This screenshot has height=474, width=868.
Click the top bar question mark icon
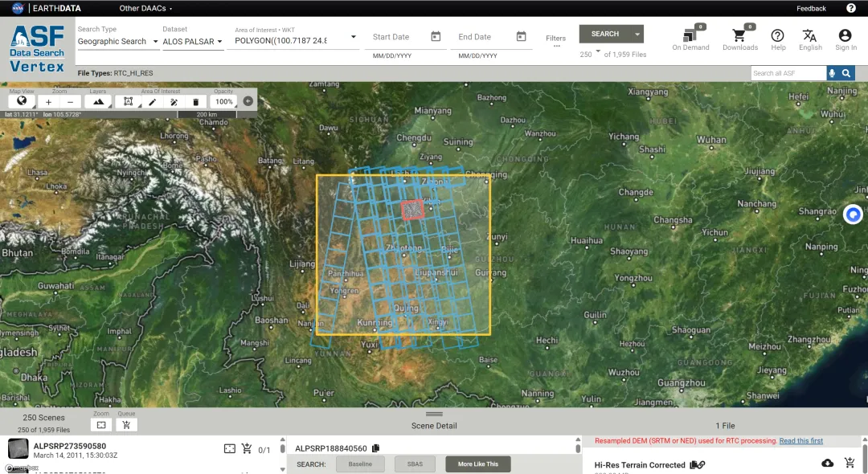(x=851, y=8)
